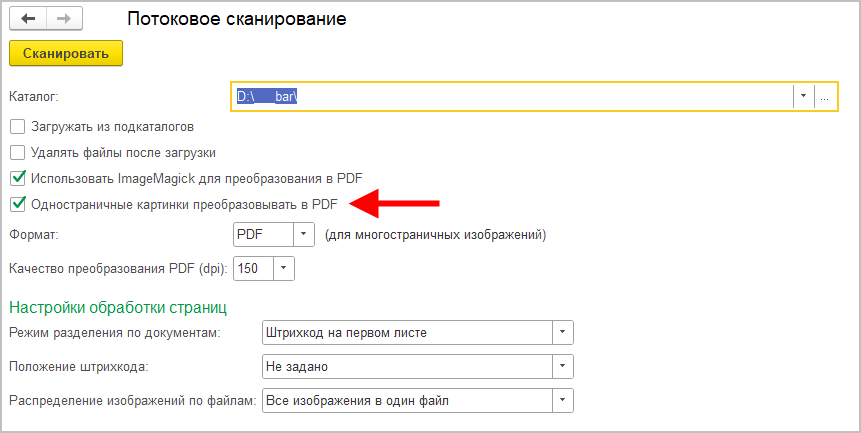Enable Загружать из подкаталогов checkbox
This screenshot has height=433, width=861.
17,127
